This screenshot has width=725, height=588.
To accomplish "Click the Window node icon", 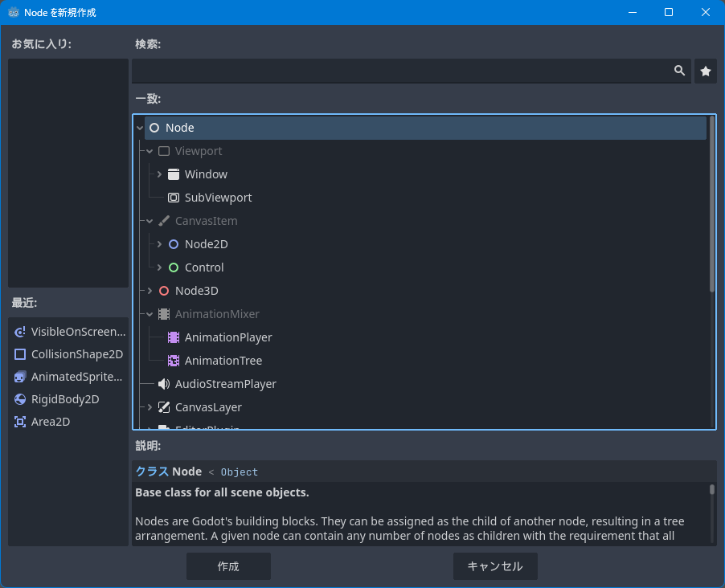I will tap(174, 174).
